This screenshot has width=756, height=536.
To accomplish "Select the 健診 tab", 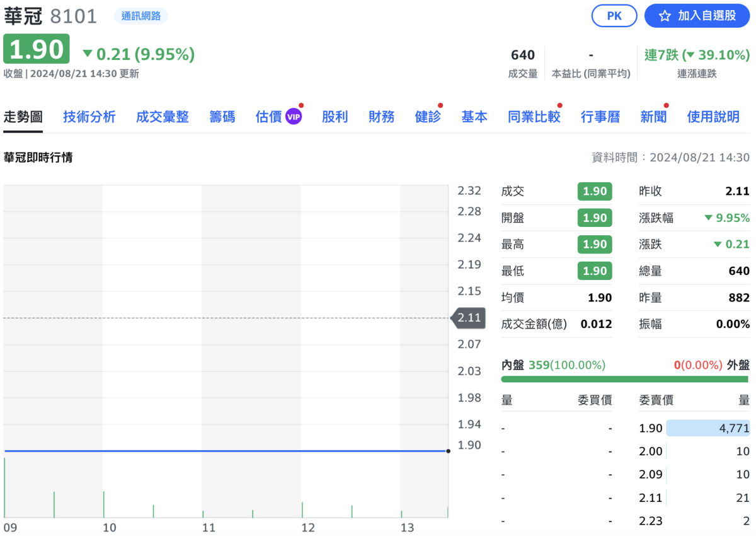I will pyautogui.click(x=428, y=117).
